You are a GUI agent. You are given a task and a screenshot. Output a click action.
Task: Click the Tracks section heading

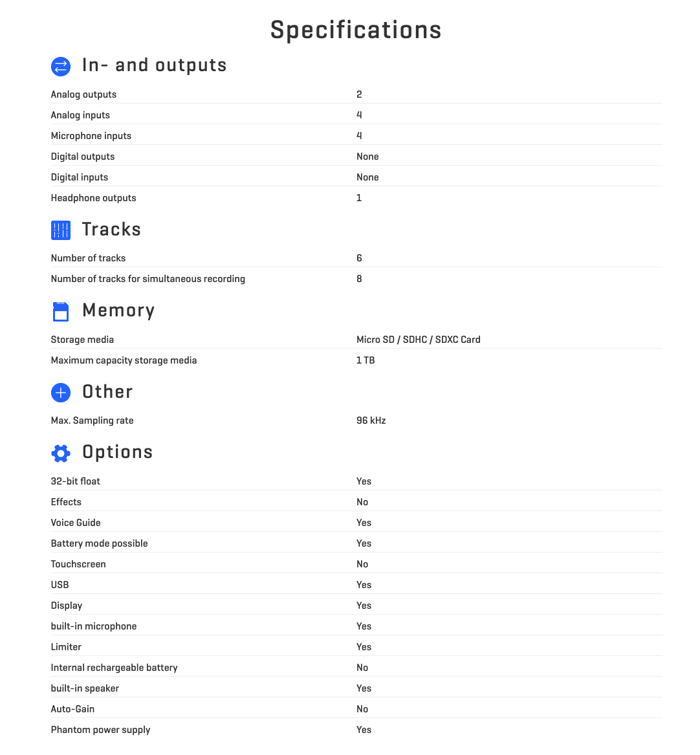click(x=111, y=229)
